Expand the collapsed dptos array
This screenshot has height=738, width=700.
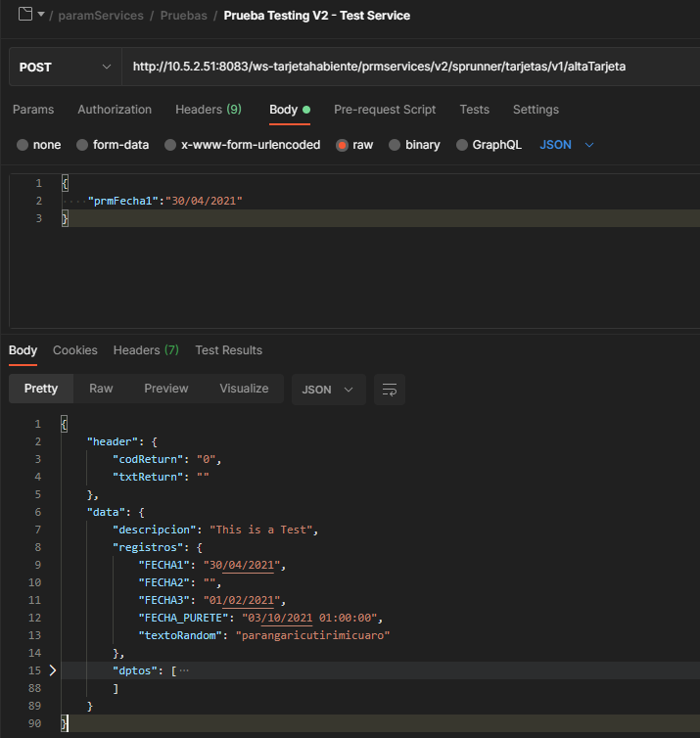pos(53,670)
